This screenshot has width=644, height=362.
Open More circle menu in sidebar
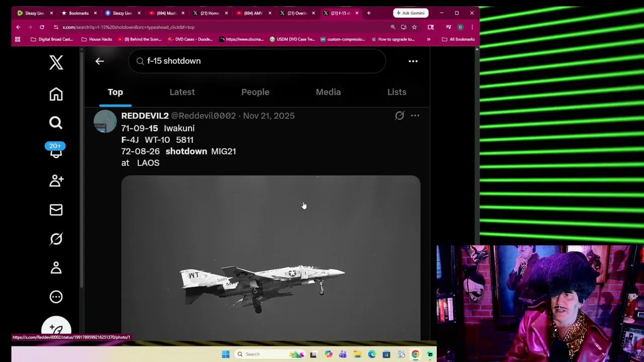point(56,297)
